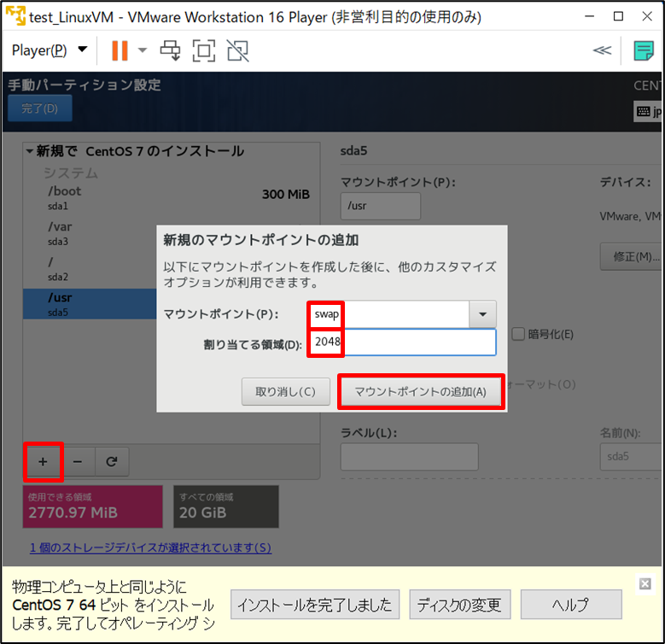
Task: Pause the virtual machine
Action: 120,50
